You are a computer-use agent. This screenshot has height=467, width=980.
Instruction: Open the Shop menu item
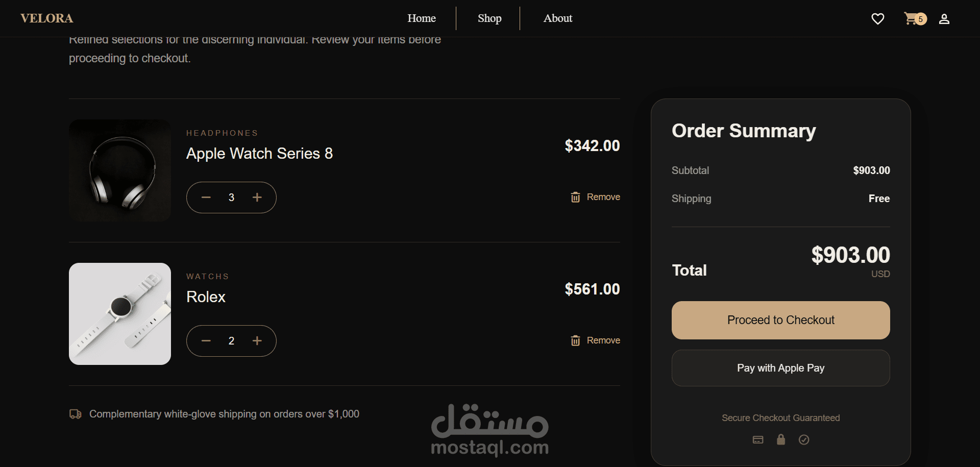tap(489, 18)
